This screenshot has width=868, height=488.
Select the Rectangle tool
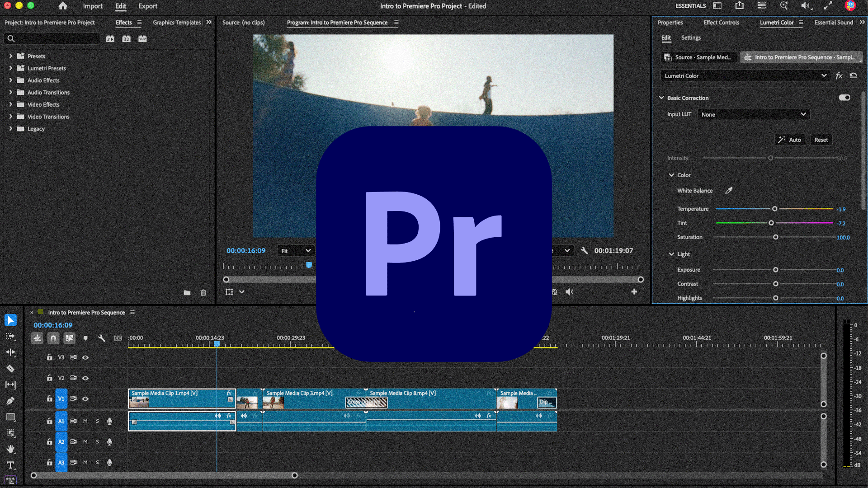[10, 417]
